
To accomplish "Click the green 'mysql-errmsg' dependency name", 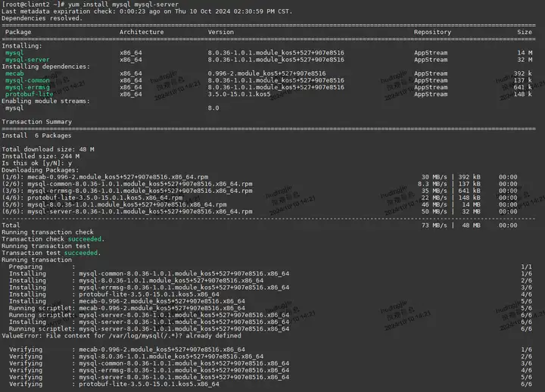I will pyautogui.click(x=27, y=87).
